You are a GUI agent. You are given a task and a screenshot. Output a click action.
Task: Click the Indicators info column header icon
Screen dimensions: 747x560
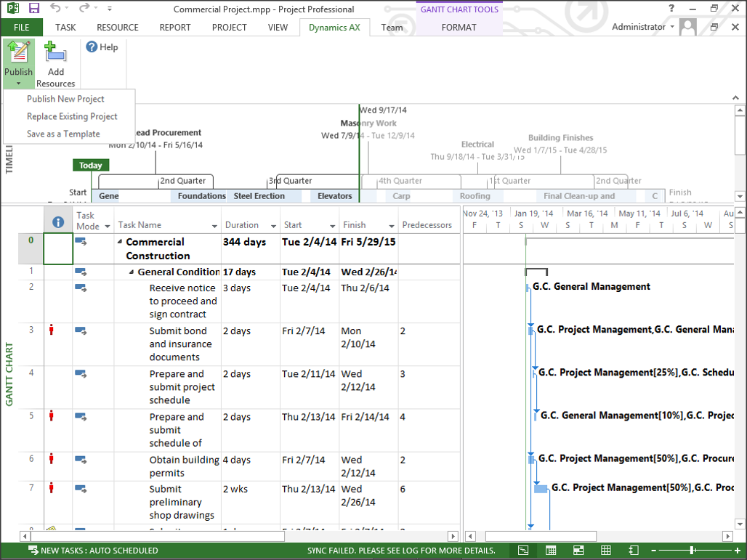coord(58,222)
